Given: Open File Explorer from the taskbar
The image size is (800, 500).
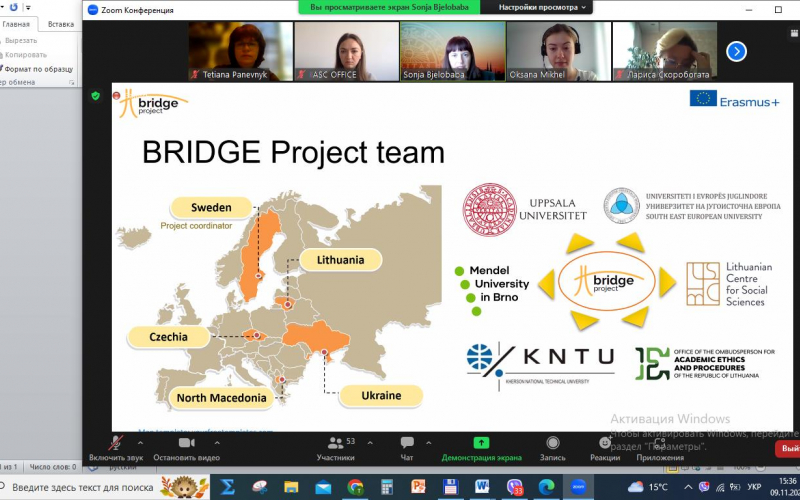Looking at the screenshot, I should pyautogui.click(x=291, y=487).
